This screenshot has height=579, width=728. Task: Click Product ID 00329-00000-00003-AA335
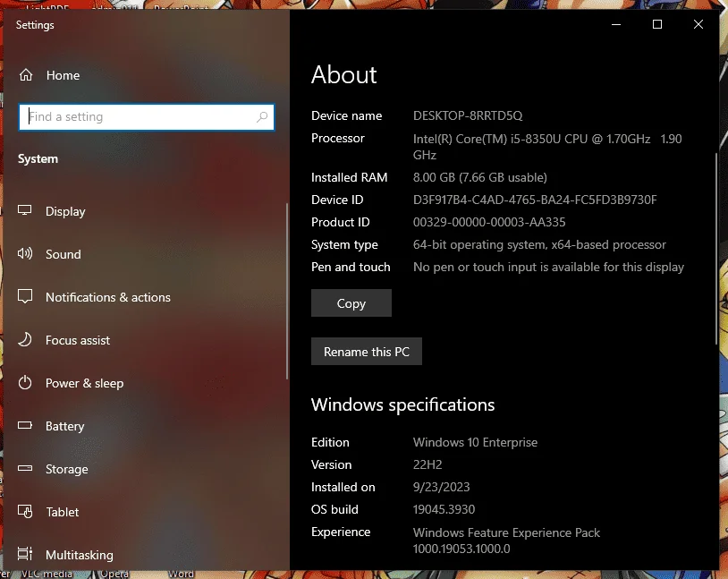click(x=489, y=222)
